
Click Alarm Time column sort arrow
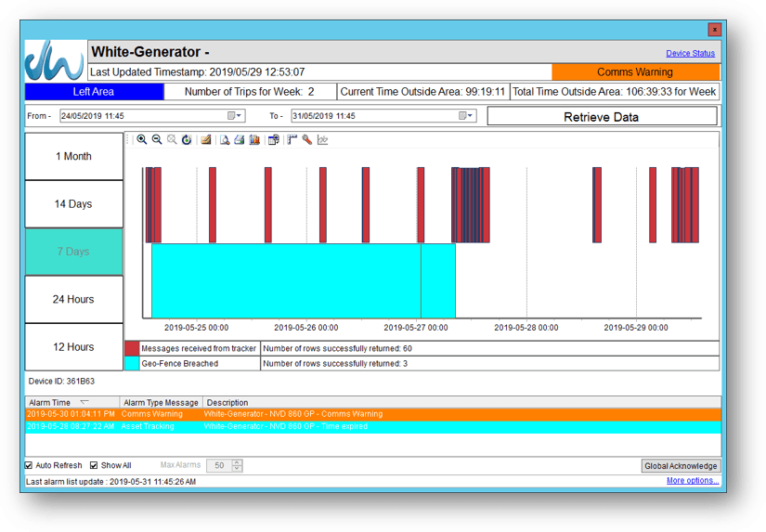click(x=84, y=402)
